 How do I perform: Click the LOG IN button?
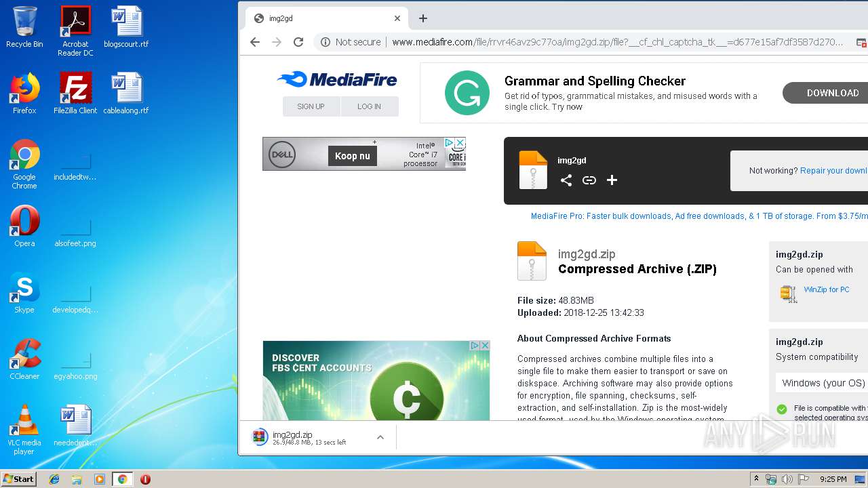[369, 106]
